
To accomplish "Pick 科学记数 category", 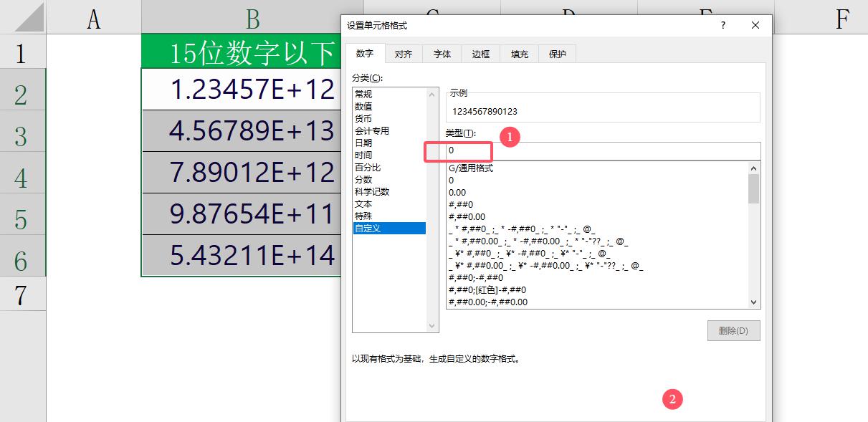I will point(389,192).
